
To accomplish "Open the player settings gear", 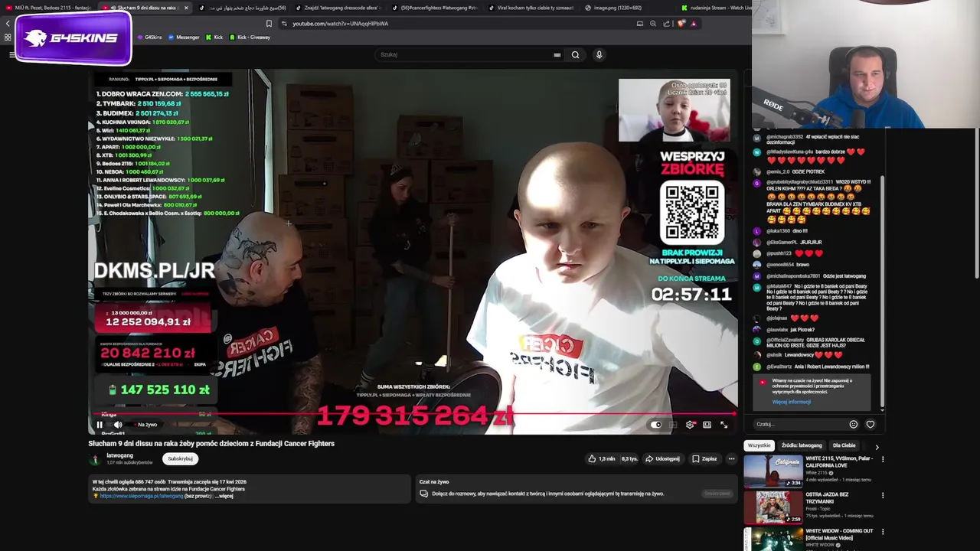I will click(x=690, y=425).
